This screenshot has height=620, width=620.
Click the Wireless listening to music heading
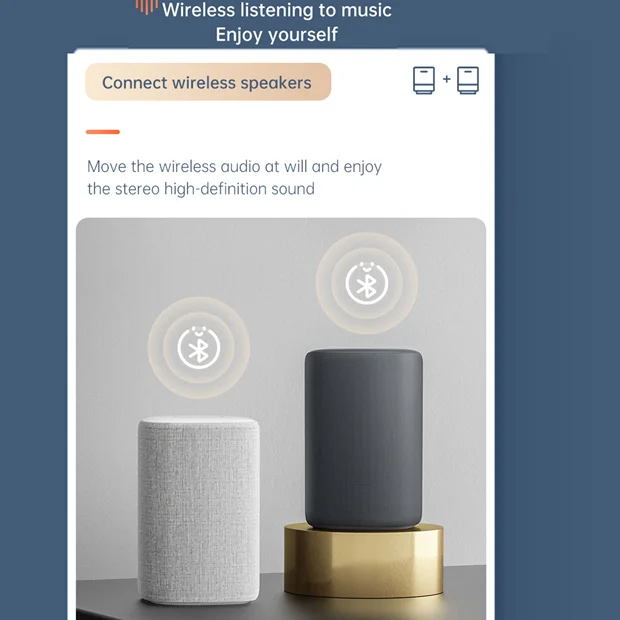(277, 10)
